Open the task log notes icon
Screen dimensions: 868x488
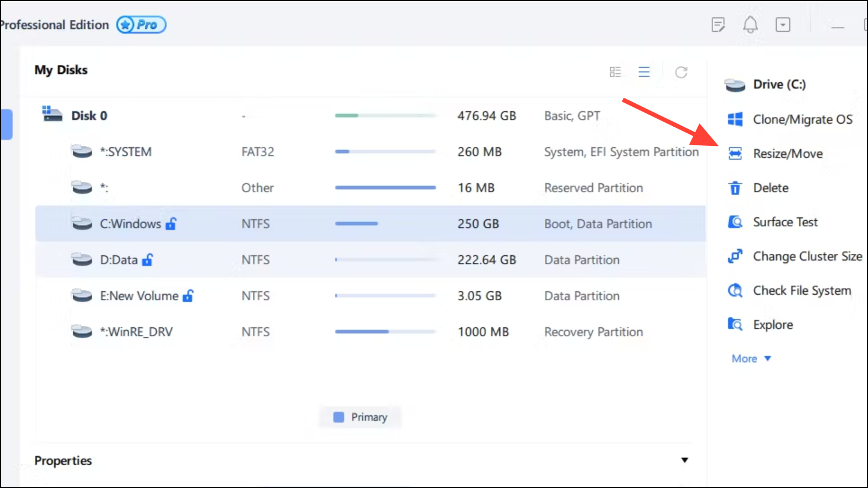click(x=718, y=25)
